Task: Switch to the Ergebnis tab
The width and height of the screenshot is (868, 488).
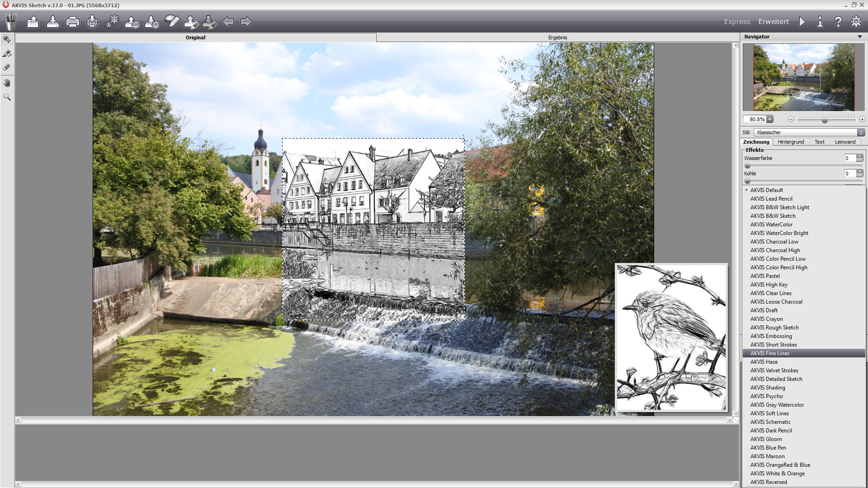Action: (557, 38)
